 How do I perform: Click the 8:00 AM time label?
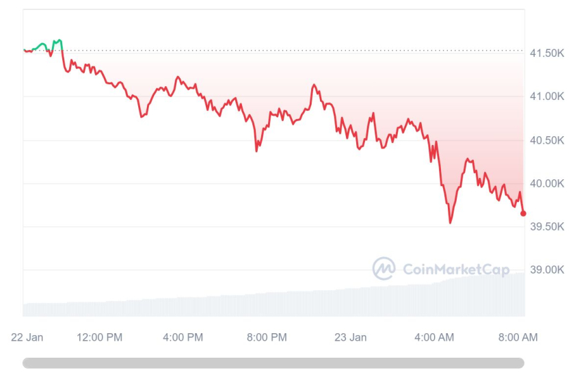(518, 337)
